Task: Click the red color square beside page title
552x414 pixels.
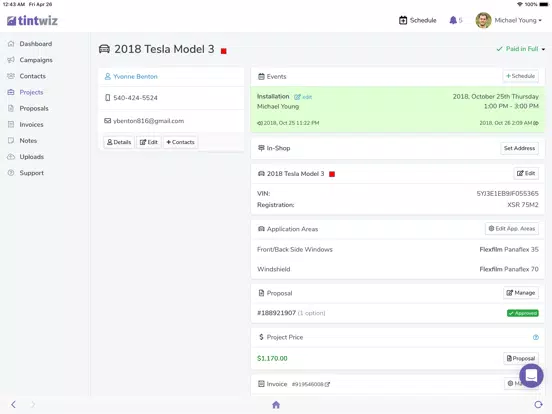Action: point(224,51)
